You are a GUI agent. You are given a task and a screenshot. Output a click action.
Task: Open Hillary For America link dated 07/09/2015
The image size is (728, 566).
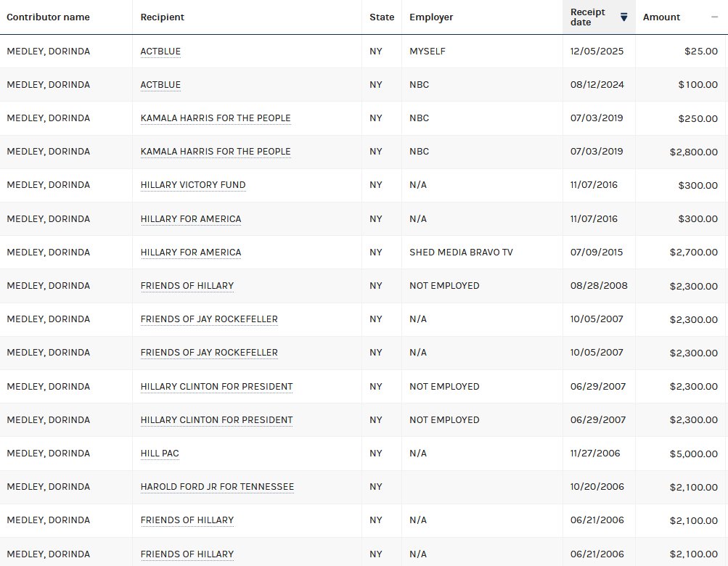191,253
